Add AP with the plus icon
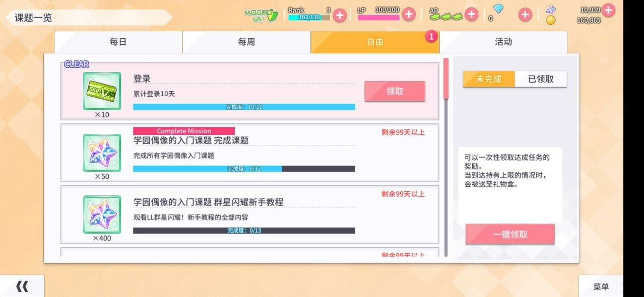The width and height of the screenshot is (644, 297). [x=471, y=14]
